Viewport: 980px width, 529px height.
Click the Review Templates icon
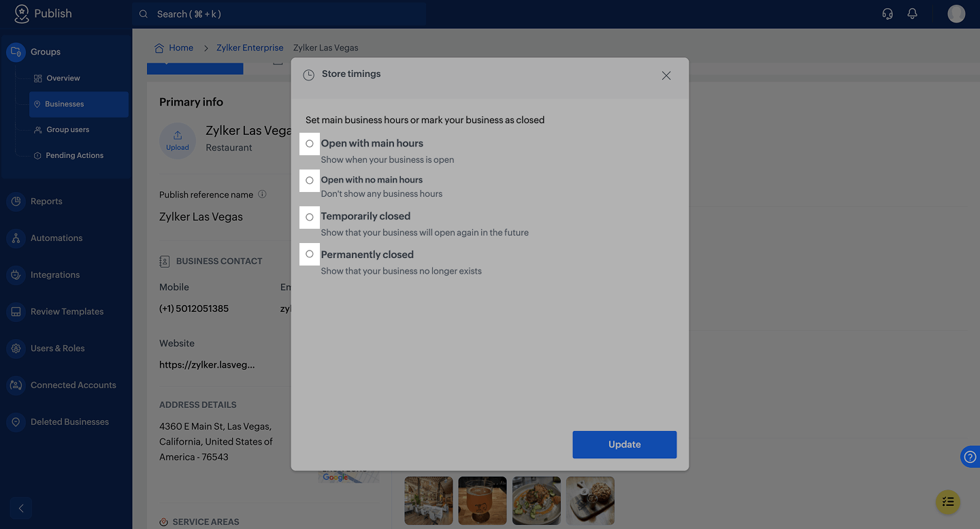16,312
